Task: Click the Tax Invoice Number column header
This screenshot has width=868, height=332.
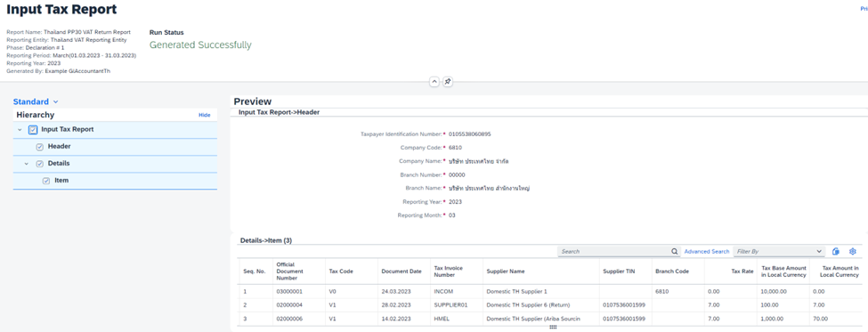Action: tap(456, 271)
